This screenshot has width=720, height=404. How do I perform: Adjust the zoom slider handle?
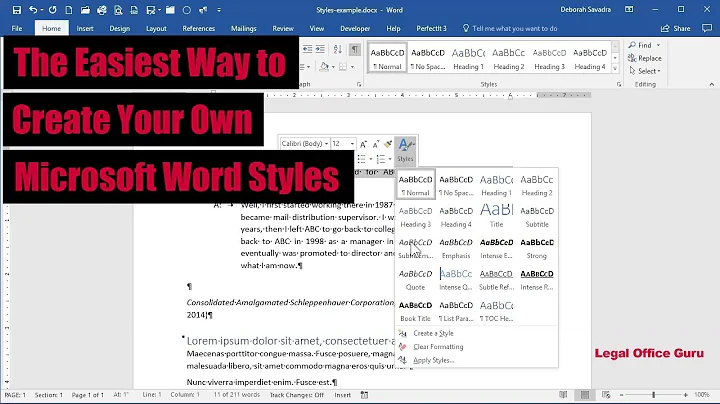click(653, 395)
